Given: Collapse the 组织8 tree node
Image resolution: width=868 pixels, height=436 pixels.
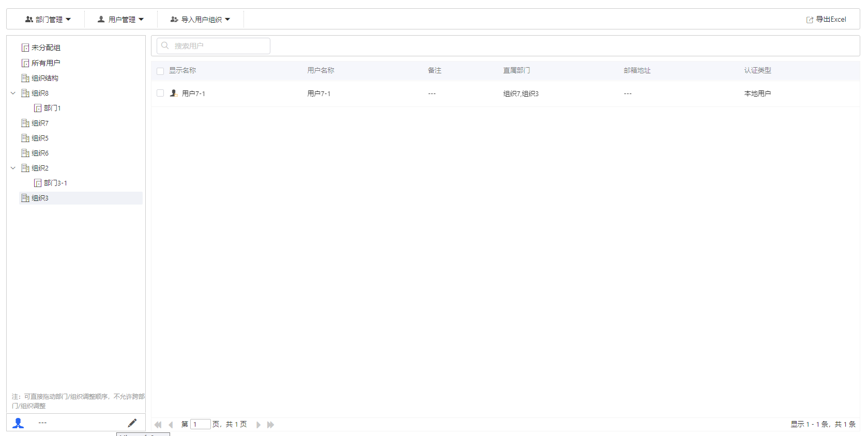Looking at the screenshot, I should [13, 93].
